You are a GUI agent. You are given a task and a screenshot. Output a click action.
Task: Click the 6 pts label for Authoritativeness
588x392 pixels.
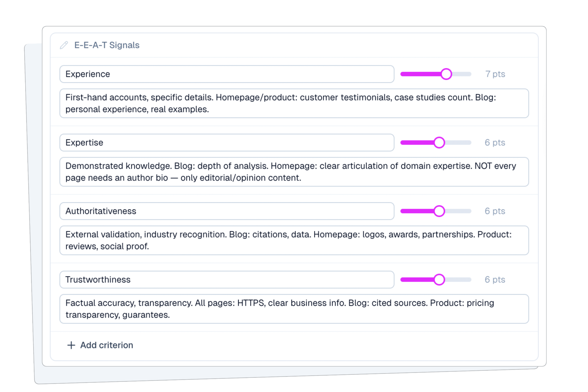[x=495, y=211]
